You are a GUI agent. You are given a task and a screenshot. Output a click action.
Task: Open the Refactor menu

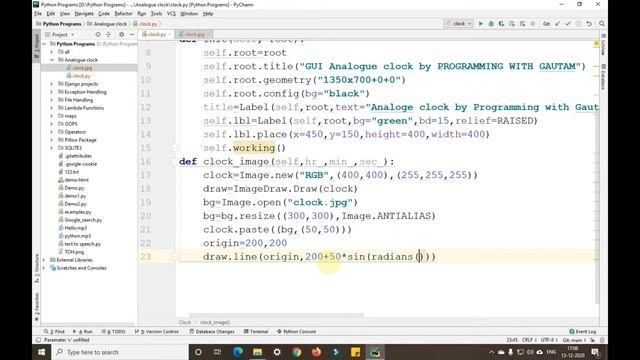[123, 13]
